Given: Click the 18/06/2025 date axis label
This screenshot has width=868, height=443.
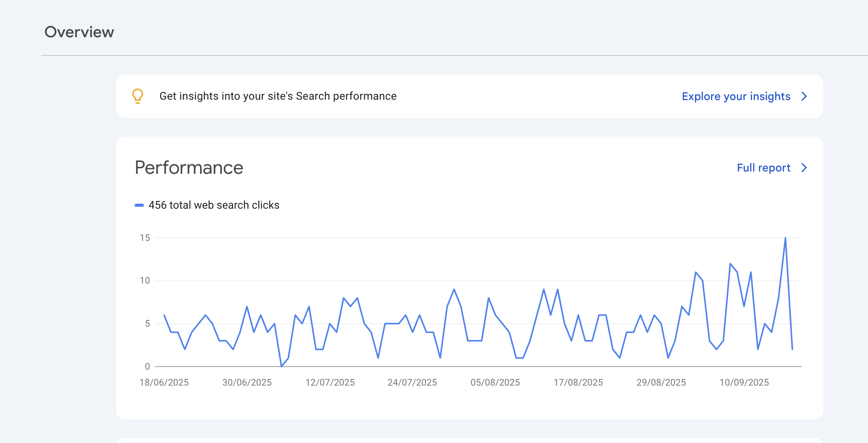Looking at the screenshot, I should (x=164, y=382).
